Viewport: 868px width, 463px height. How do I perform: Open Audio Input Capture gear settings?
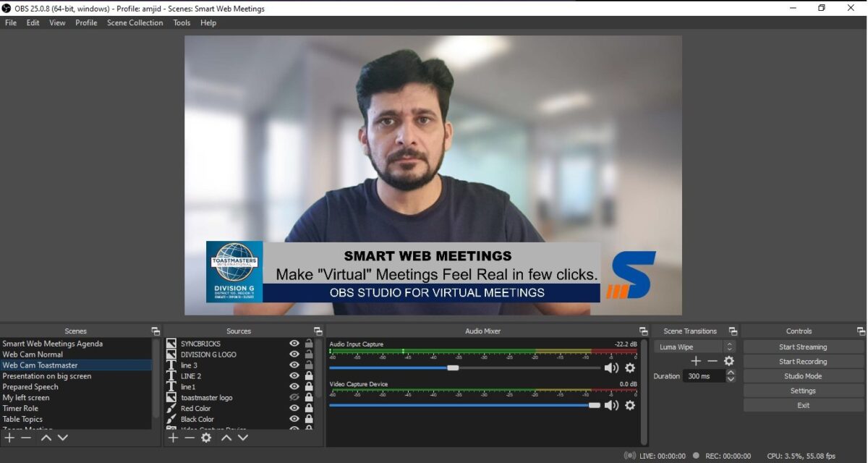click(630, 368)
